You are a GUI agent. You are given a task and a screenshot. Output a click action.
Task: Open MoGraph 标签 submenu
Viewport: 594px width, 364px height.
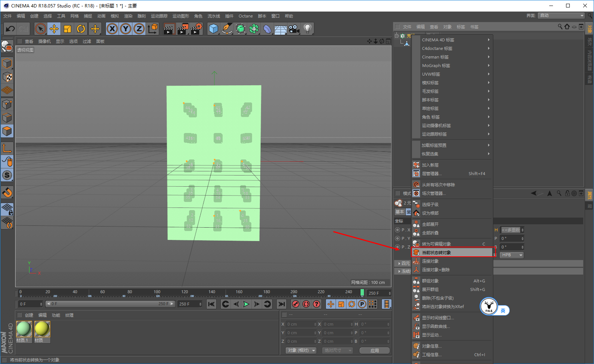tap(452, 66)
